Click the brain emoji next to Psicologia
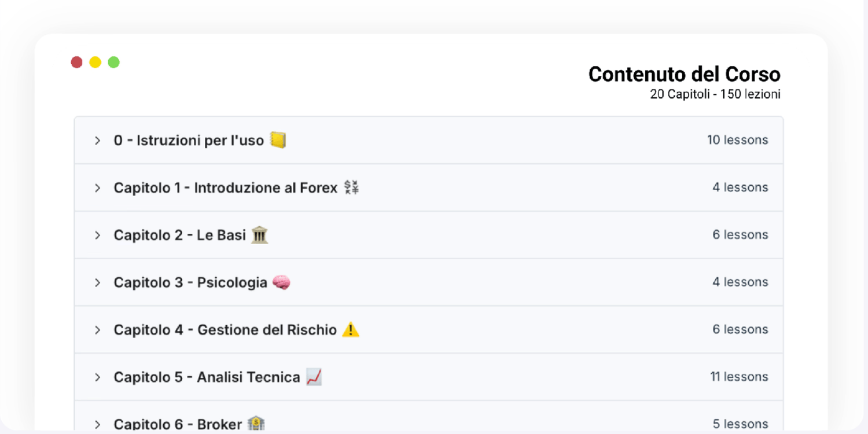 (281, 282)
